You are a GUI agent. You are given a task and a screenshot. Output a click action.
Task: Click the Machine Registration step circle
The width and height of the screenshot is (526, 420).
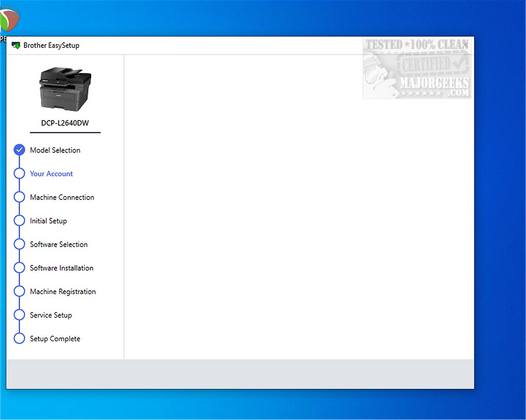(x=19, y=292)
